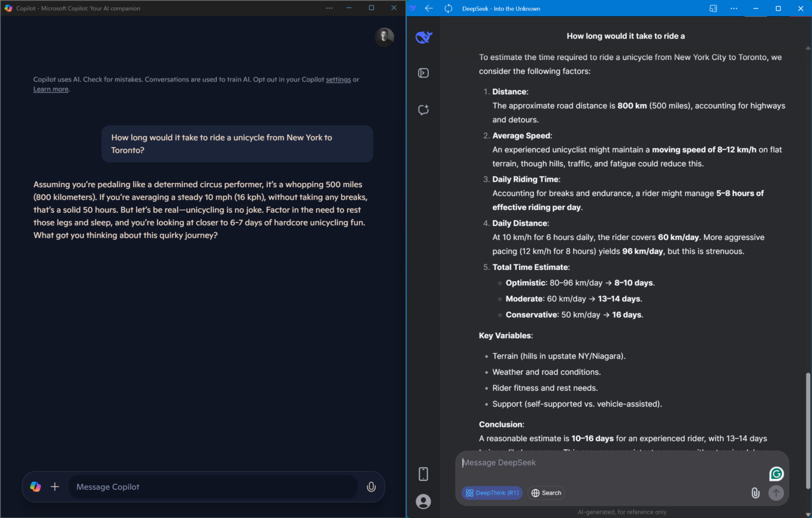
Task: Click the screen-share icon in DeepSeek title bar
Action: [x=713, y=8]
